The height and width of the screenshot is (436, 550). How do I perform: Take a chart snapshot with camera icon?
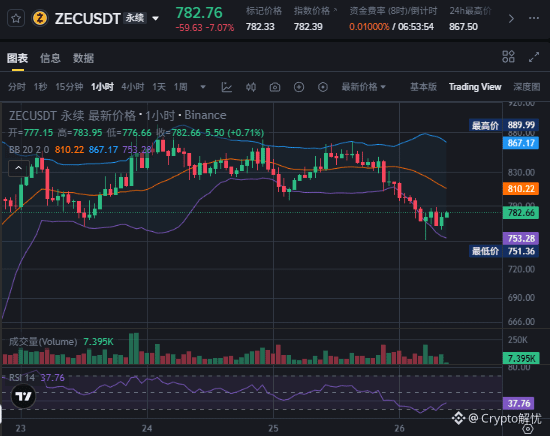(x=275, y=87)
